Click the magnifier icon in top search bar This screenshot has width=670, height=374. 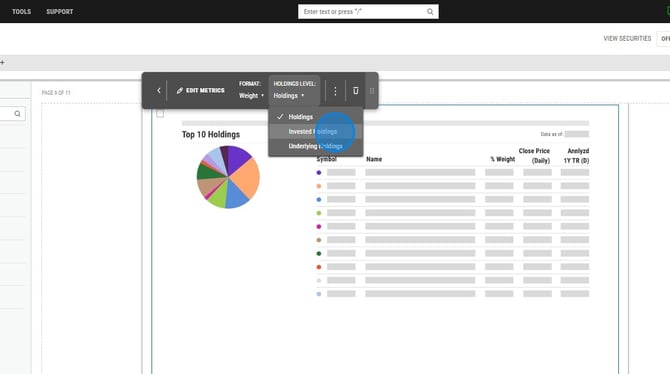[430, 12]
